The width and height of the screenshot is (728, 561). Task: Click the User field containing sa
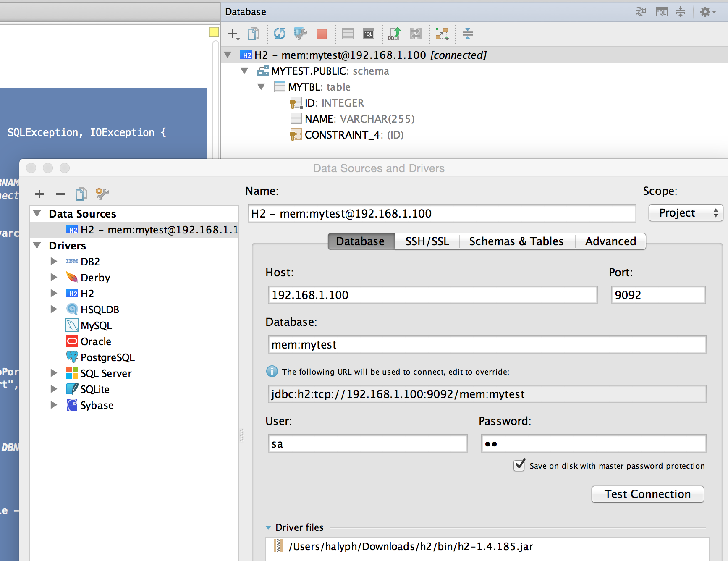point(367,443)
